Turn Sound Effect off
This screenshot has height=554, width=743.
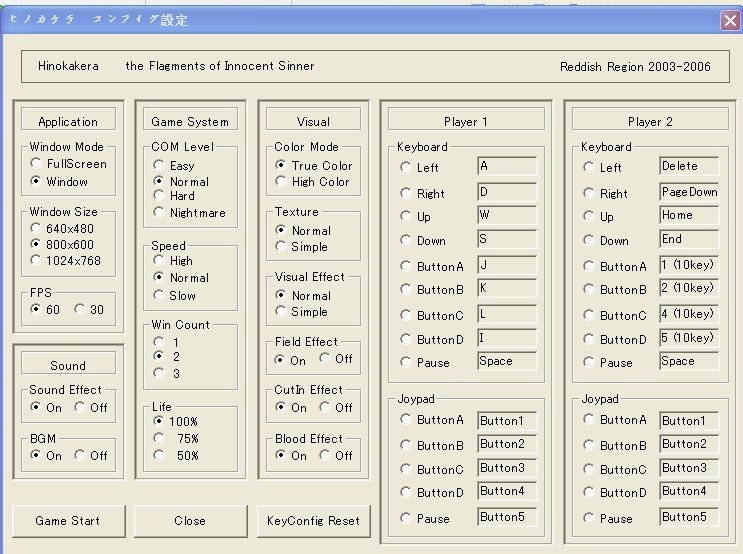[x=81, y=408]
